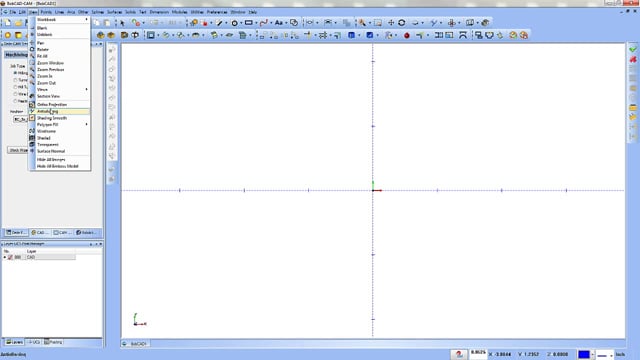Viewport: 640px width, 360px height.
Task: Open the Machine combo box in Machining panel
Action: (20, 119)
